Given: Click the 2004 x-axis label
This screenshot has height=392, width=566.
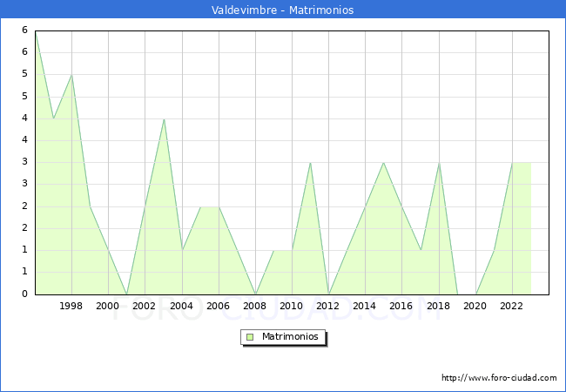Looking at the screenshot, I should pyautogui.click(x=182, y=306).
